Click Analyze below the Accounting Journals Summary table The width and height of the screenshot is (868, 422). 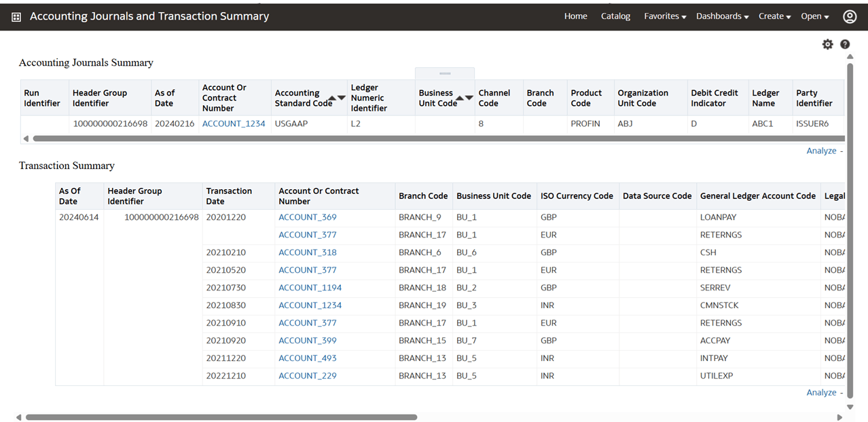pyautogui.click(x=821, y=150)
